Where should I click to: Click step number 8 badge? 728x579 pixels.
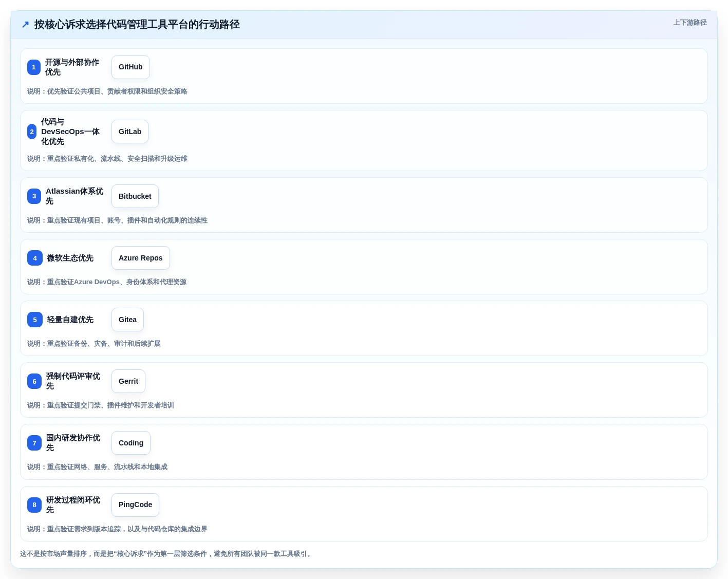[x=34, y=505]
